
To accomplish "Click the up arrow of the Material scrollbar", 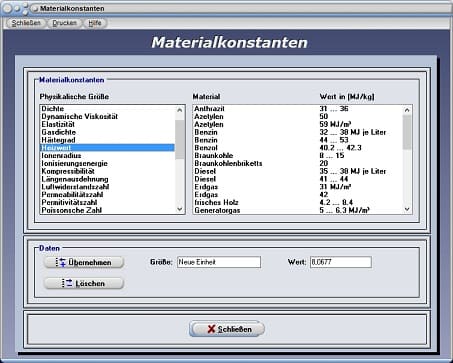I will 407,110.
